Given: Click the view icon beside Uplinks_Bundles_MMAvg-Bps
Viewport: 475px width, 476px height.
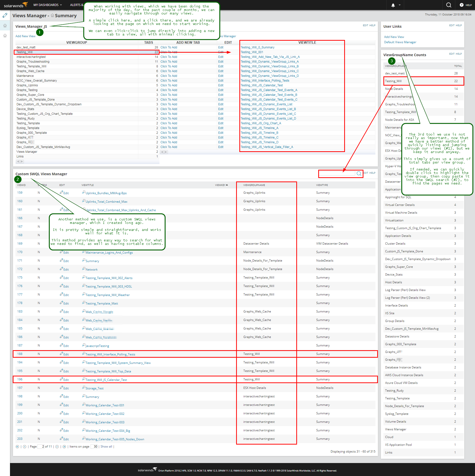Looking at the screenshot, I should coord(84,192).
